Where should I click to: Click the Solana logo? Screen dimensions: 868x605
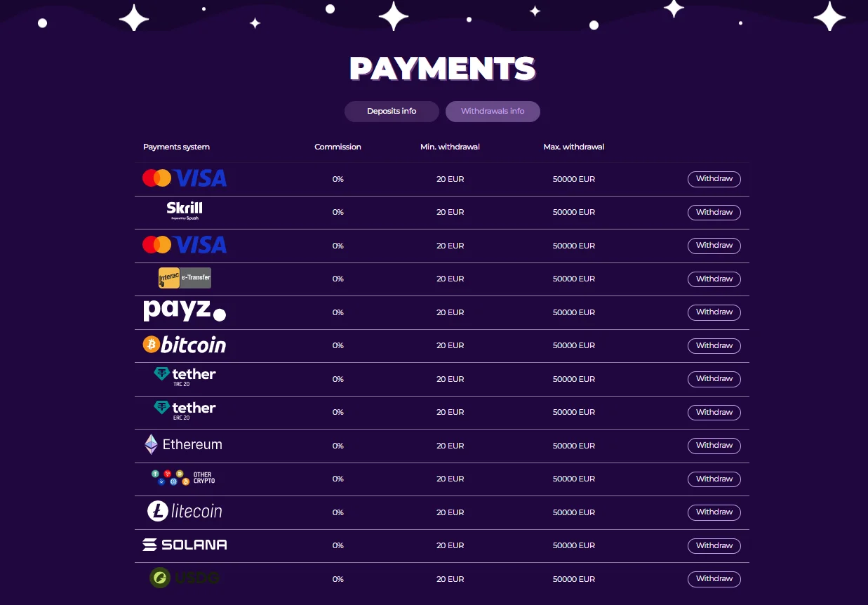pyautogui.click(x=185, y=545)
